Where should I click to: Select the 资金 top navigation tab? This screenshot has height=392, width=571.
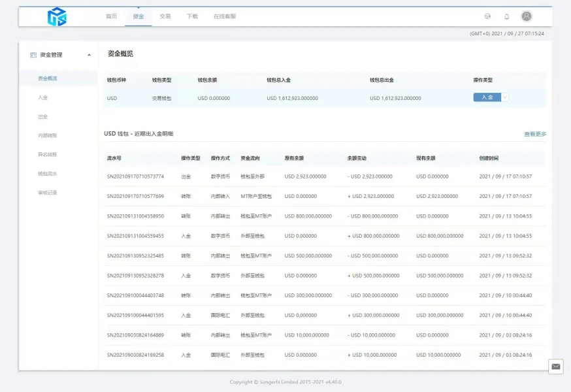[139, 16]
